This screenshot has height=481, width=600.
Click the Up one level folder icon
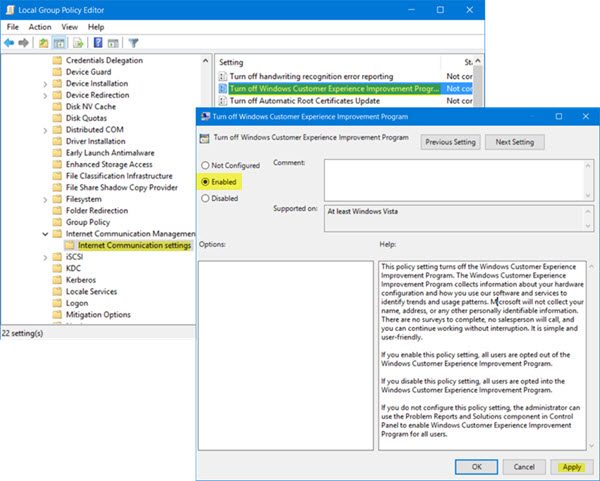click(44, 43)
